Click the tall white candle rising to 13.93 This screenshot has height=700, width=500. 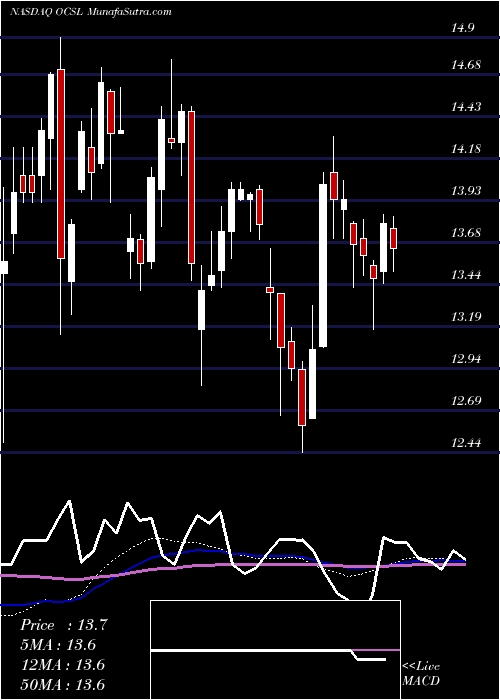click(323, 265)
